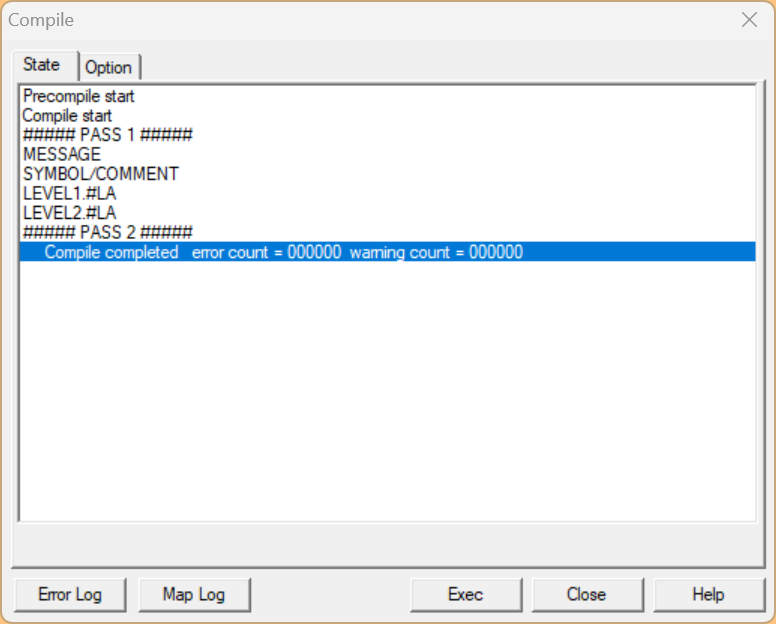Open Help for the Compile dialog
The height and width of the screenshot is (624, 776).
coord(709,594)
